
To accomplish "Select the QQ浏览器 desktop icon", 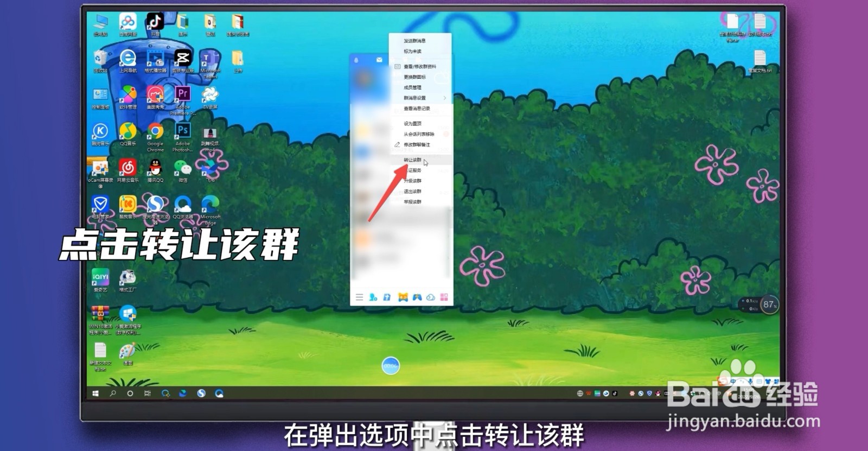I will [183, 207].
